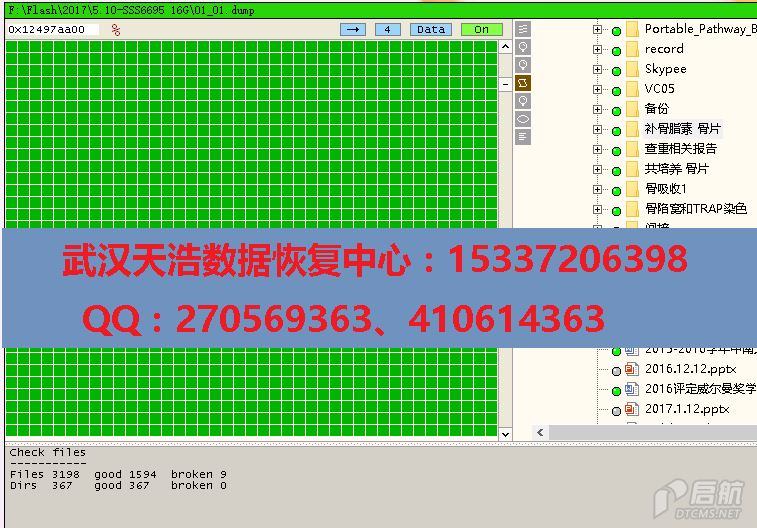Click the red icon beside the address field
757x528 pixels.
coord(116,30)
